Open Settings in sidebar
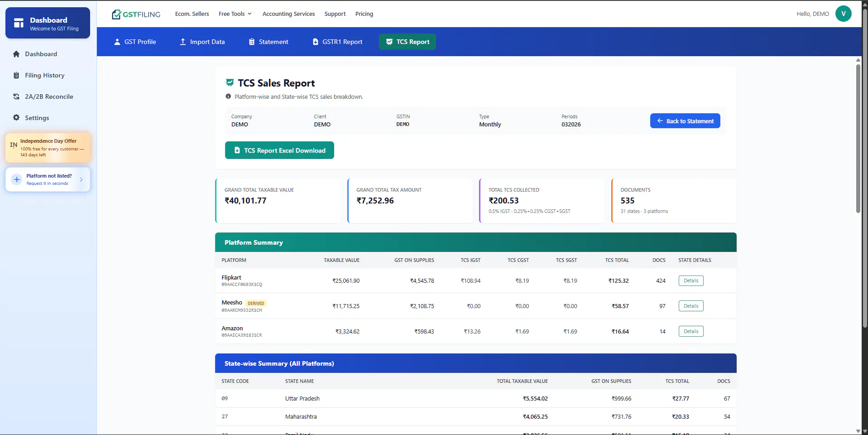Screen dimensions: 868x435 pyautogui.click(x=48, y=118)
